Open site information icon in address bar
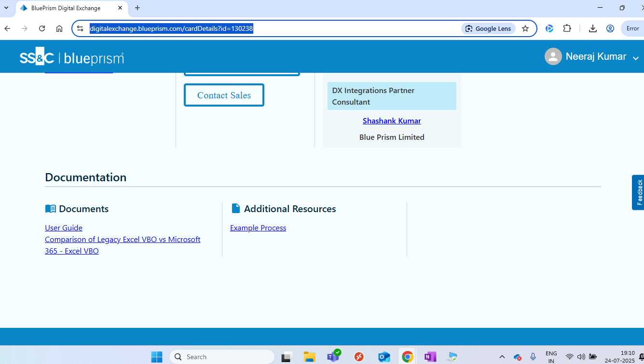Screen dimensions: 644x364 [81, 28]
